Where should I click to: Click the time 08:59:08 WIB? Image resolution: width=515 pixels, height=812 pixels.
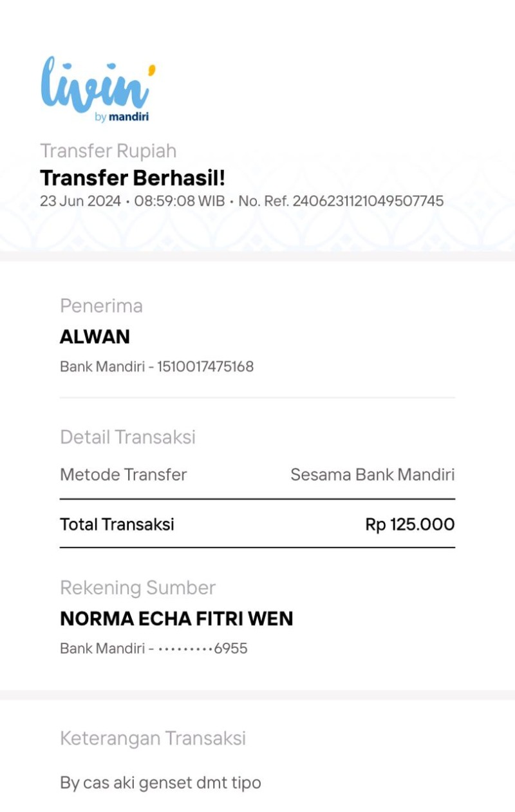(x=180, y=201)
